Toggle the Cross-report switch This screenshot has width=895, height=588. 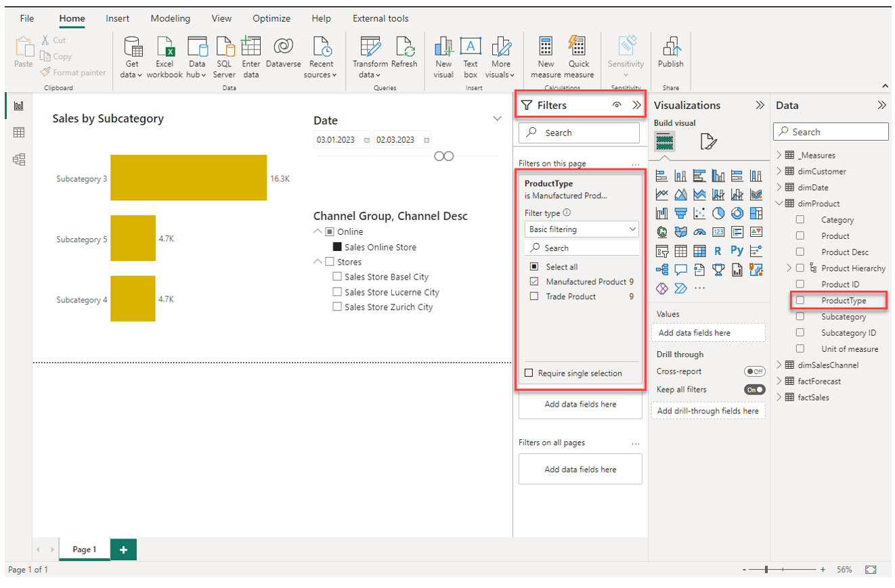(754, 371)
